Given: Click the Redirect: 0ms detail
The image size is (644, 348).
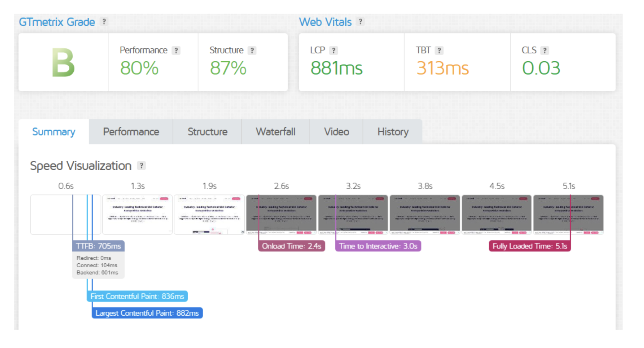Looking at the screenshot, I should [x=94, y=258].
